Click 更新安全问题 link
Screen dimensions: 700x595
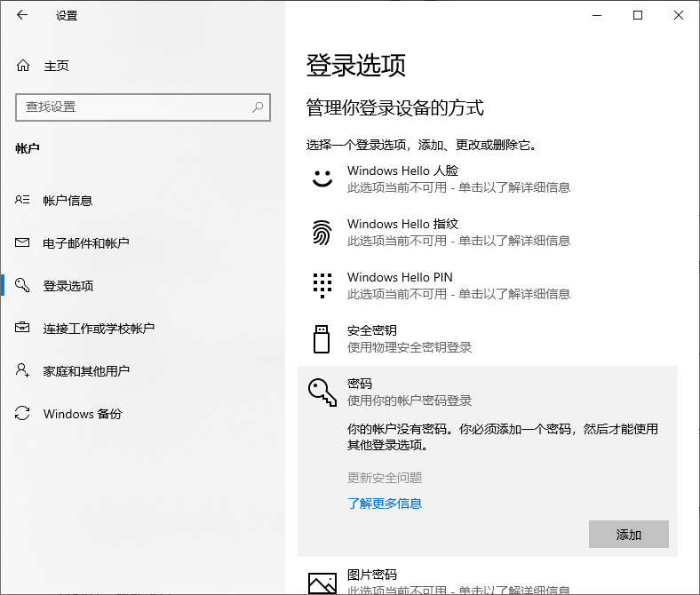click(385, 478)
